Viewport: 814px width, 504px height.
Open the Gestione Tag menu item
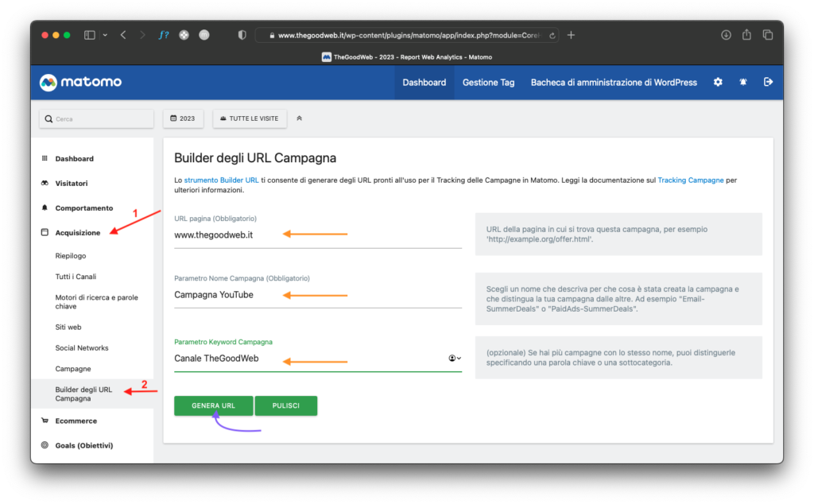point(488,82)
